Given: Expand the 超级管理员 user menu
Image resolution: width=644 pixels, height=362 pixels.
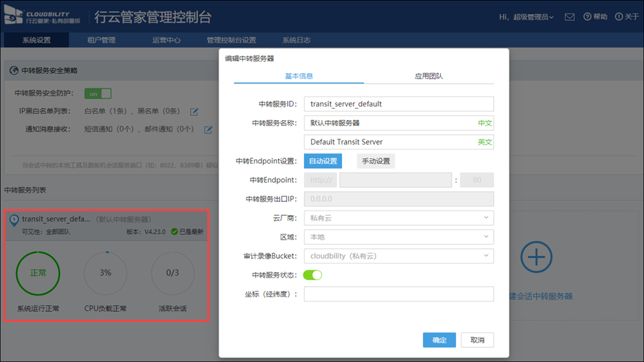Looking at the screenshot, I should [x=533, y=17].
